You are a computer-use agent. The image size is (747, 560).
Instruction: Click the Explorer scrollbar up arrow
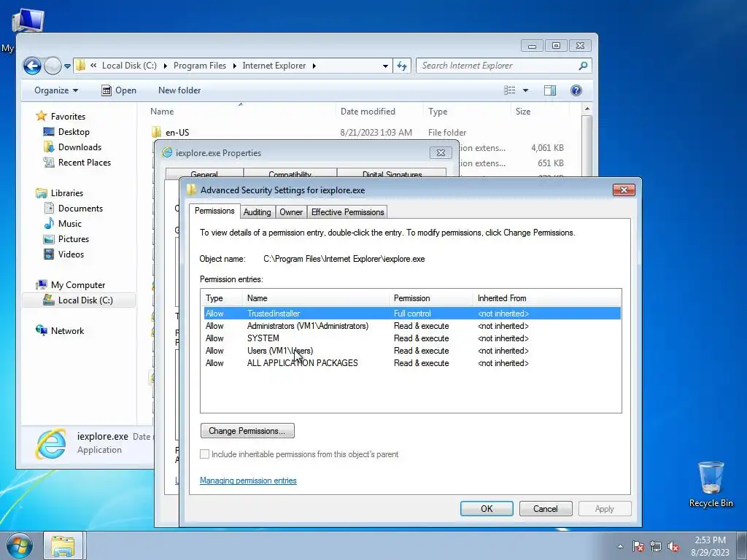pyautogui.click(x=587, y=109)
